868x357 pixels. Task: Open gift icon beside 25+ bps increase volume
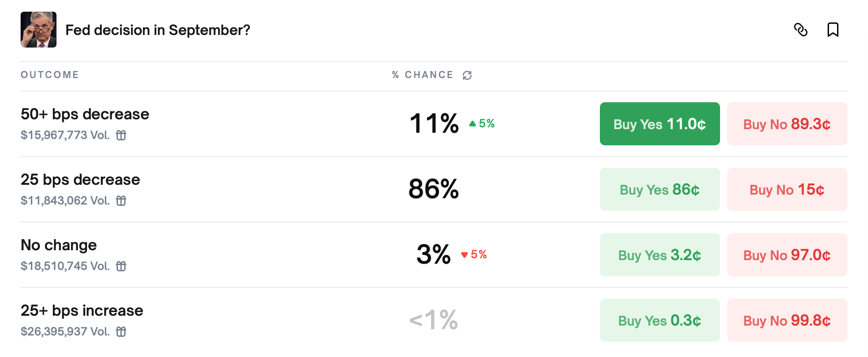coord(122,332)
